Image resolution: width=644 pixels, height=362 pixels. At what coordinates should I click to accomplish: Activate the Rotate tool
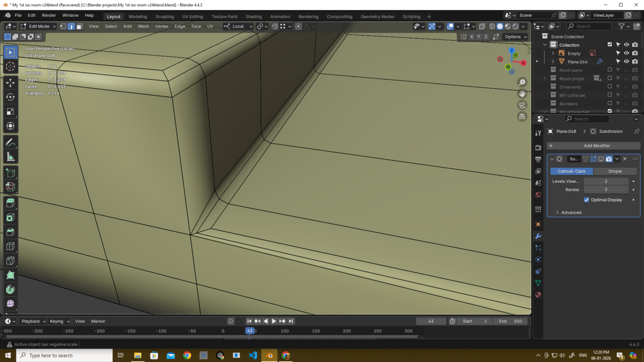(x=11, y=97)
